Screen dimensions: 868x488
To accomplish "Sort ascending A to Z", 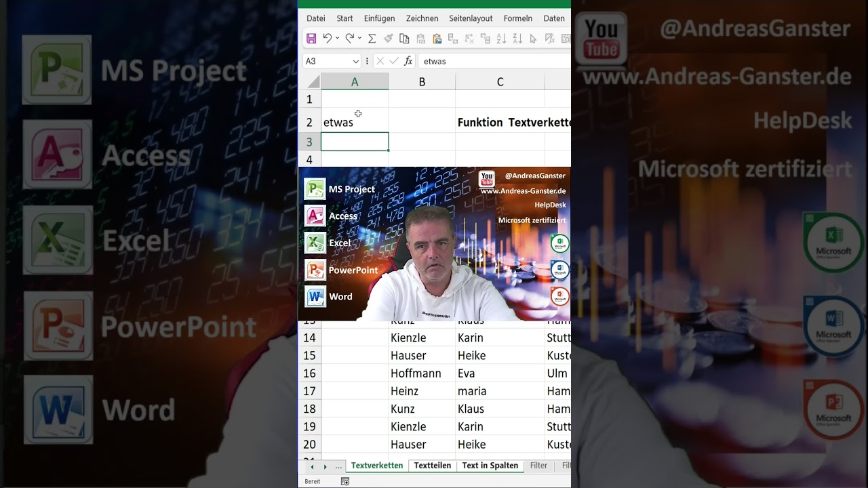I will coord(501,39).
